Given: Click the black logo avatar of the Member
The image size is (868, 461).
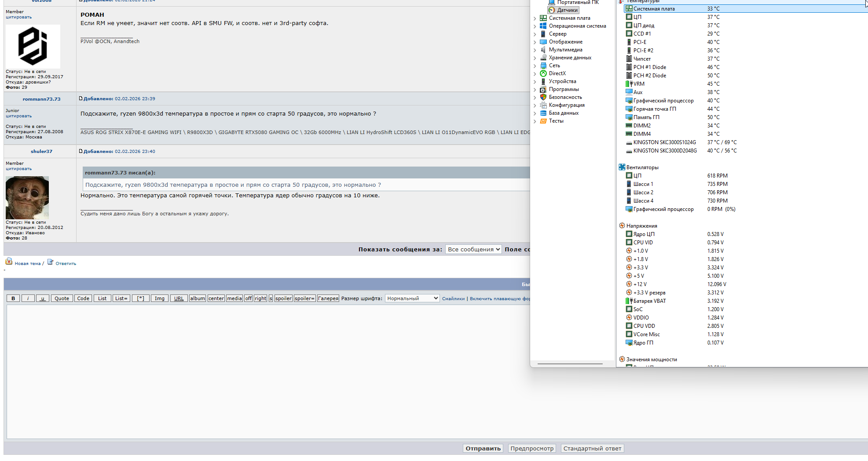Looking at the screenshot, I should pyautogui.click(x=33, y=46).
